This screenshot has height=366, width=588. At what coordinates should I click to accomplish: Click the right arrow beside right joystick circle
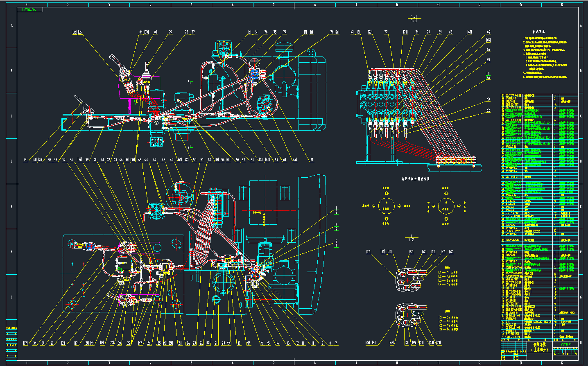[459, 206]
